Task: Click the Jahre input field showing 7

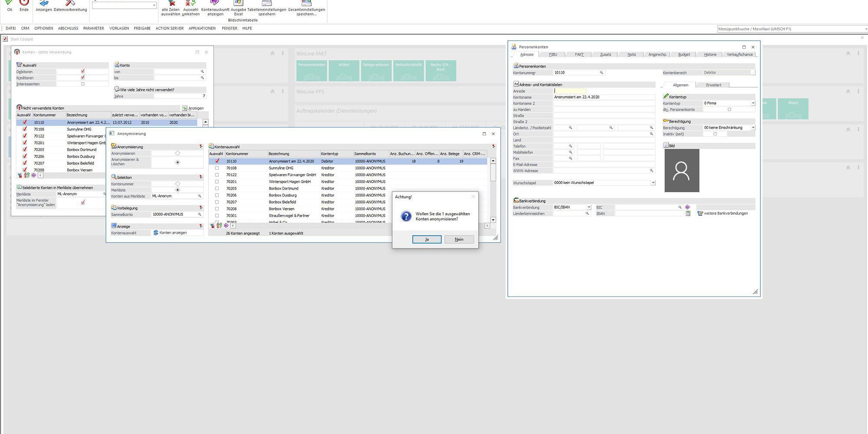Action: click(x=180, y=96)
